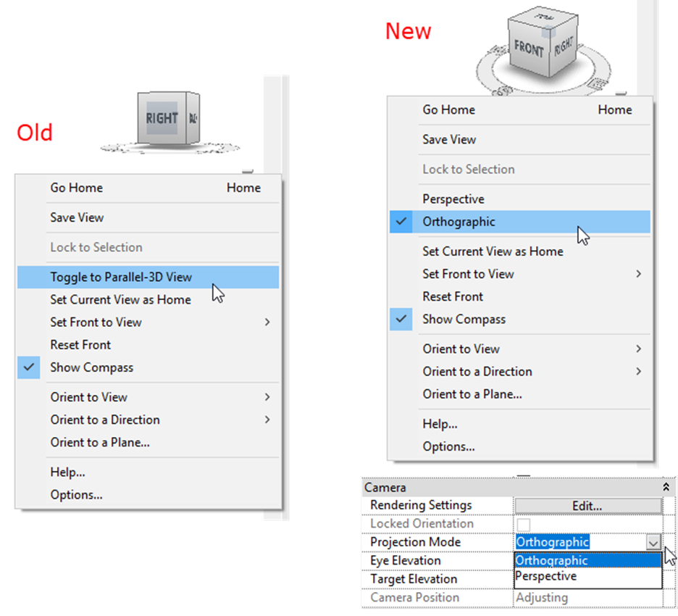678x616 pixels.
Task: Click the small menu arrow below old ViewCube
Action: [x=248, y=172]
